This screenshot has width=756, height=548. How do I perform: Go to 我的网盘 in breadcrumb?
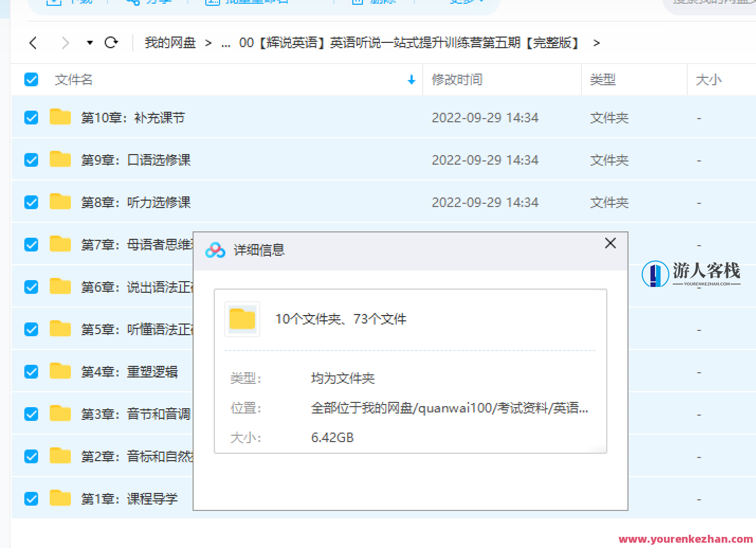[x=170, y=43]
